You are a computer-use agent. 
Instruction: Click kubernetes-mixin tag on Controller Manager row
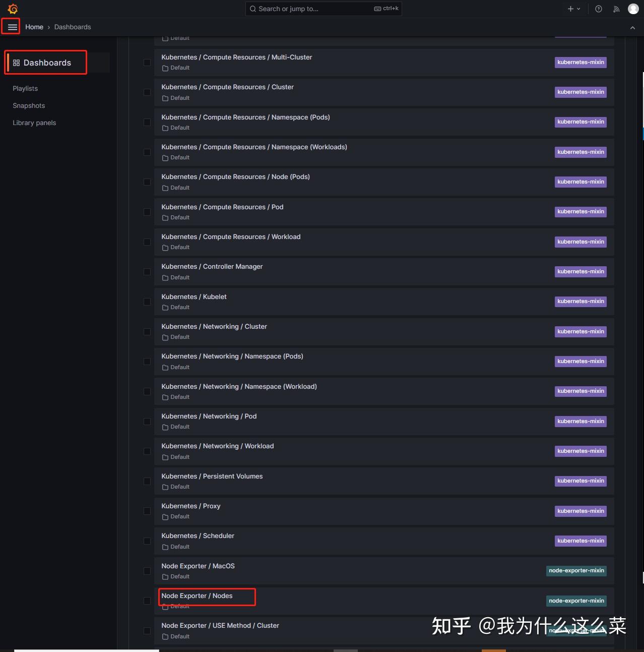coord(581,272)
